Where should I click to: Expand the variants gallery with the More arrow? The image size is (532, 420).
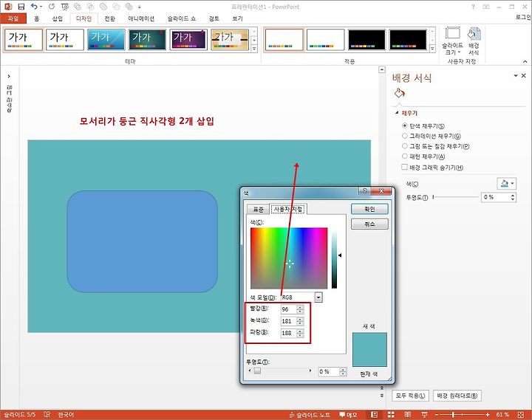[x=432, y=49]
